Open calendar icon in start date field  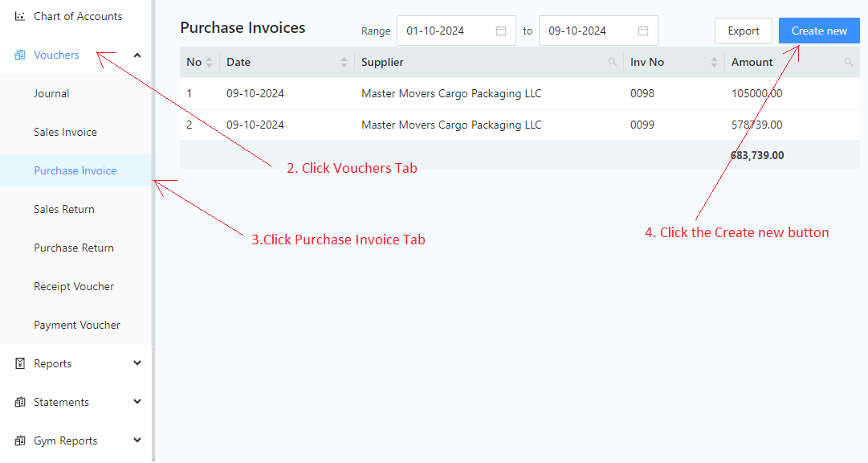pyautogui.click(x=501, y=31)
